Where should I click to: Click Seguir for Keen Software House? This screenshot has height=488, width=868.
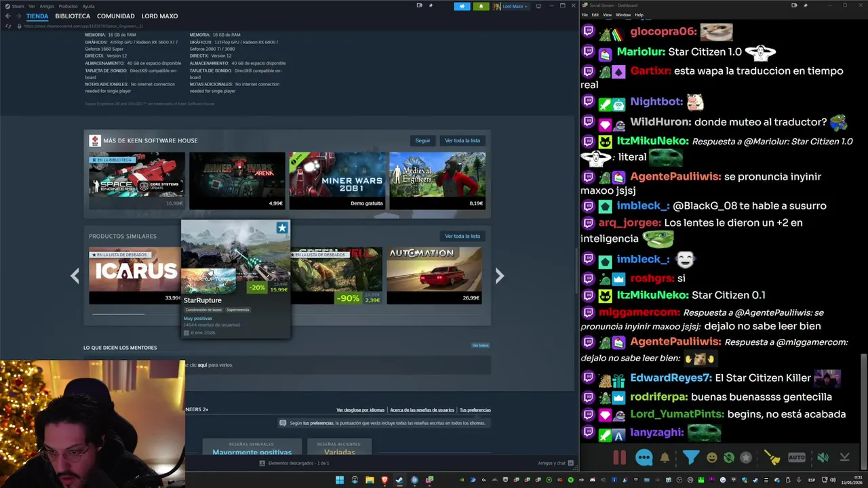[x=422, y=140]
